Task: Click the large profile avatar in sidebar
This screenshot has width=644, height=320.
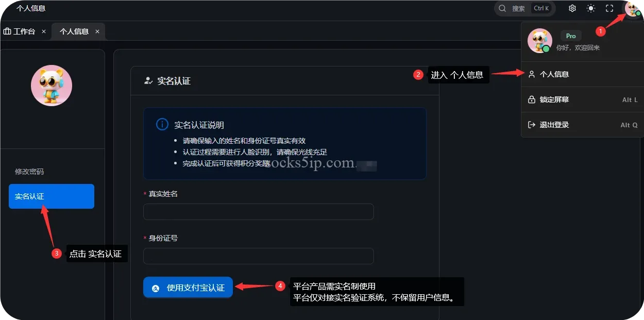Action: coord(52,86)
